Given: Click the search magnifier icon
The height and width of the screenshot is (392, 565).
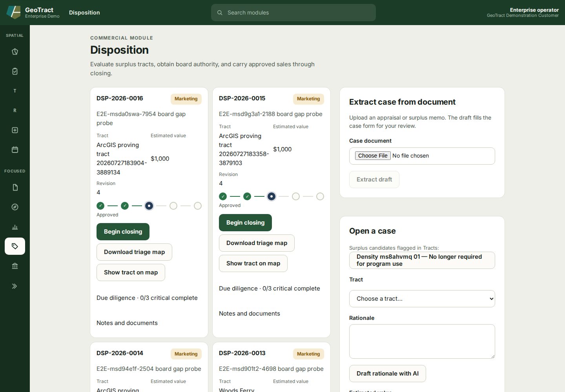Looking at the screenshot, I should (220, 13).
